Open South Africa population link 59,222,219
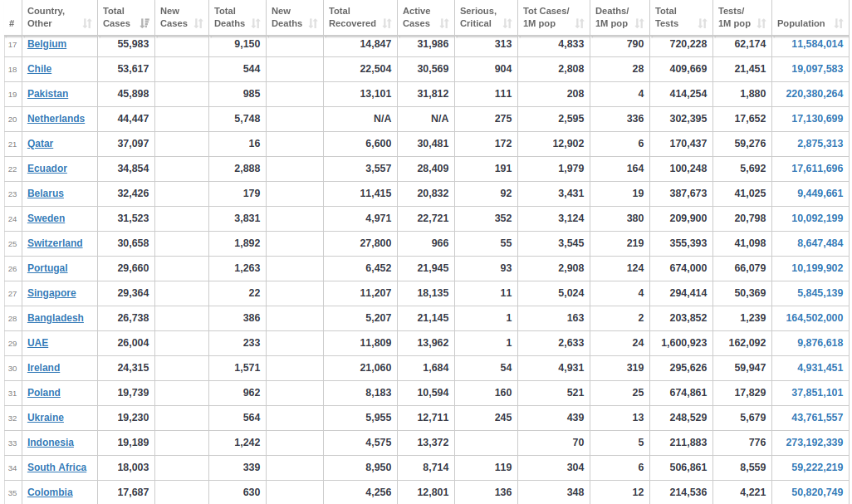The width and height of the screenshot is (852, 504). 817,467
